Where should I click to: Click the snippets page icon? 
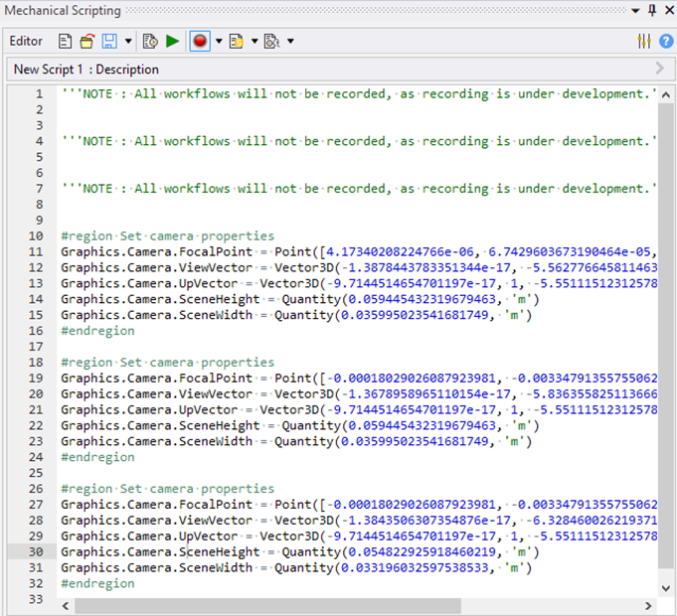coord(237,41)
